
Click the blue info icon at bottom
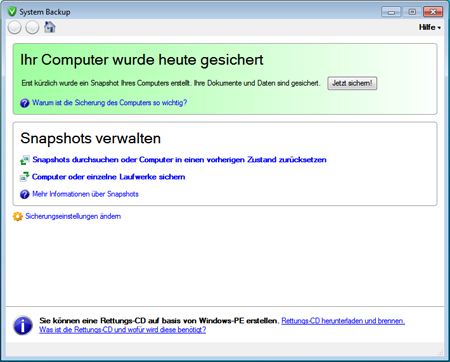23,325
